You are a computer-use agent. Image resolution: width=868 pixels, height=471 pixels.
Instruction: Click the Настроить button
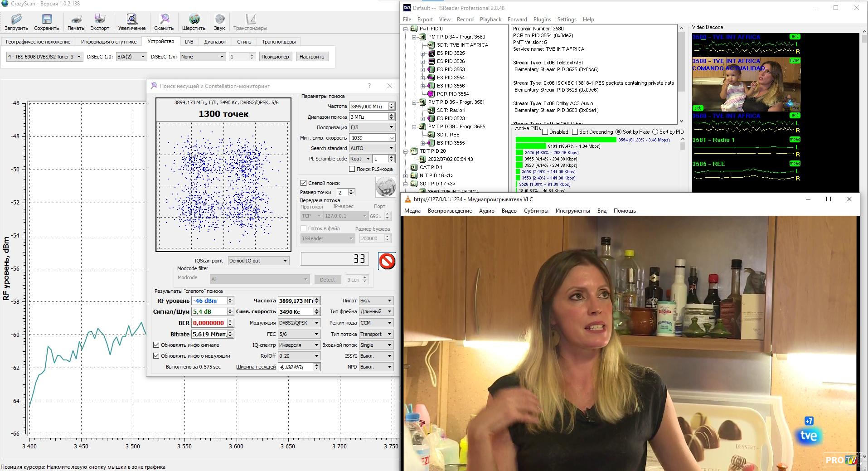312,57
